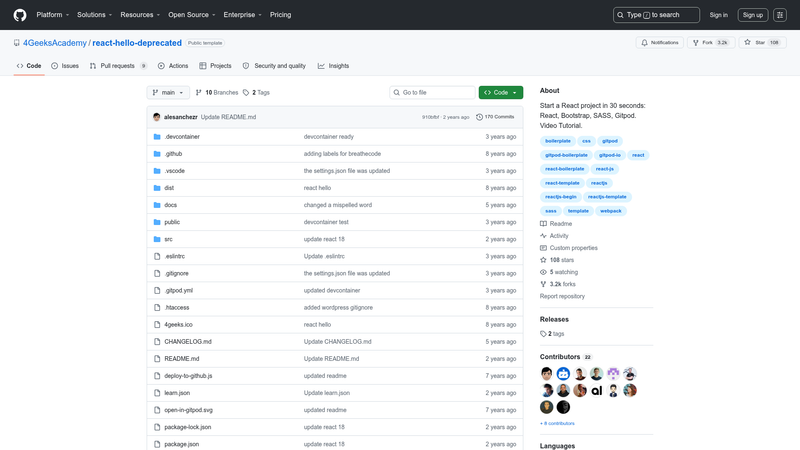
Task: Open the 'added wordpress gitignore' commit message
Action: click(338, 308)
